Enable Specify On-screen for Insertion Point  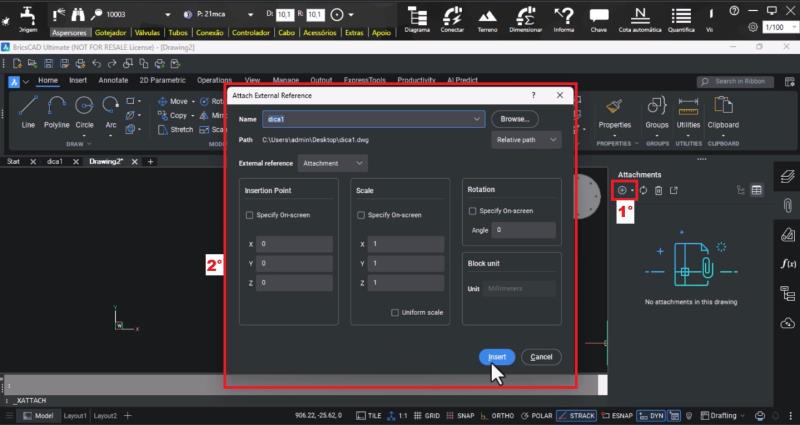click(x=250, y=215)
